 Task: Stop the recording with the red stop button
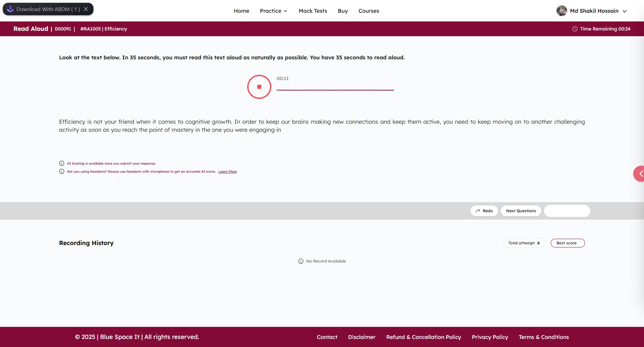[259, 87]
